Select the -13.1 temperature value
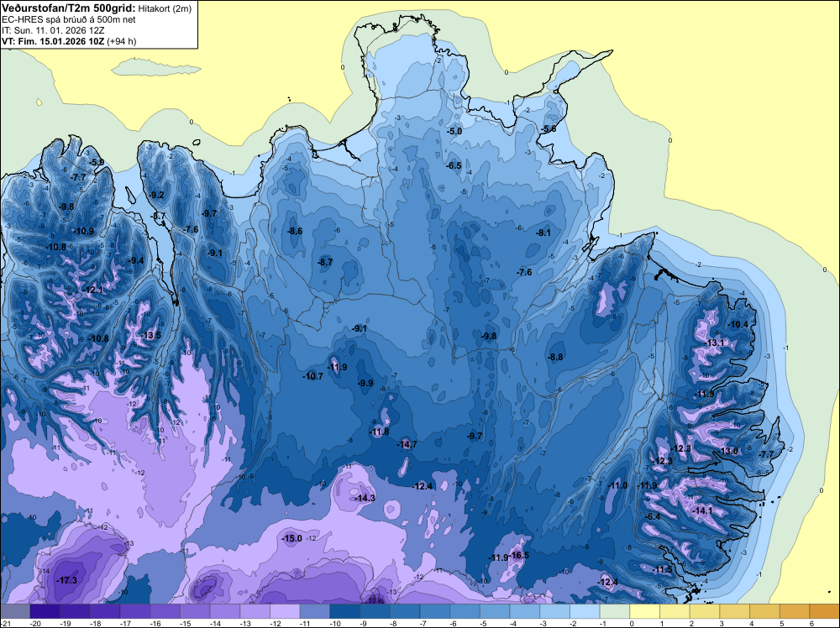Image resolution: width=840 pixels, height=628 pixels. pyautogui.click(x=715, y=343)
